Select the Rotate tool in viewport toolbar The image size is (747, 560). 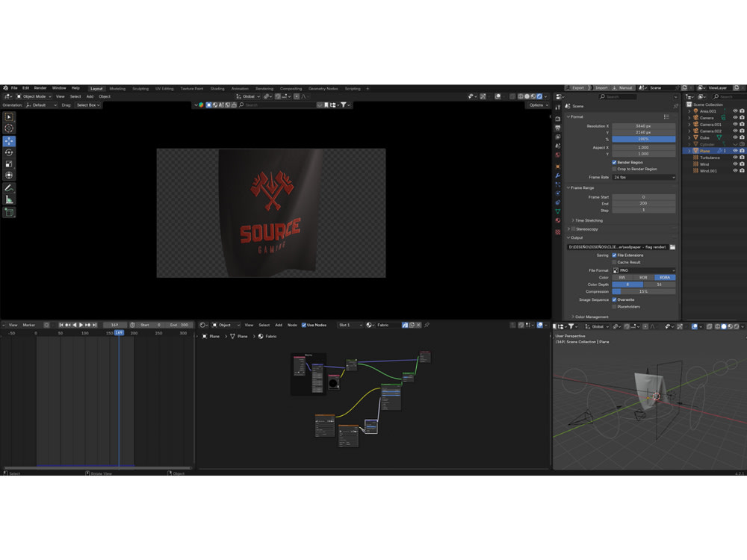[x=9, y=152]
